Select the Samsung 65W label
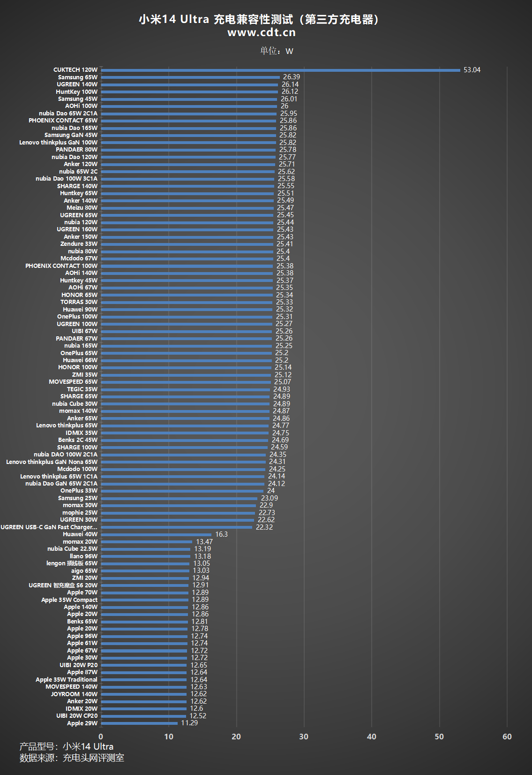This screenshot has width=532, height=775. [x=78, y=77]
